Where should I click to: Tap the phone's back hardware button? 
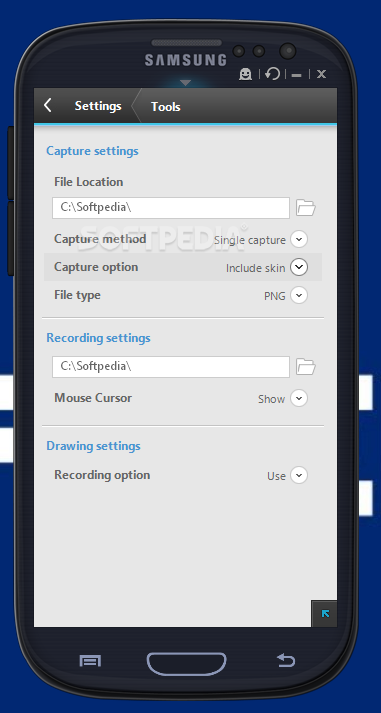pos(286,660)
